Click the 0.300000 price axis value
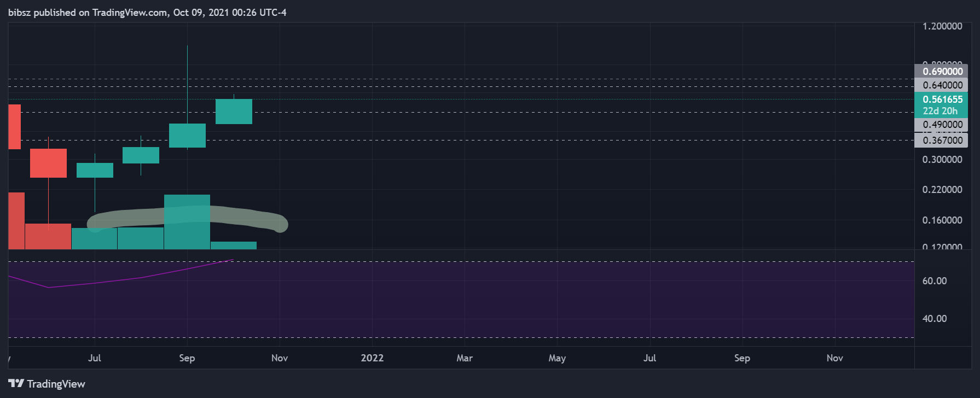Viewport: 980px width, 398px height. coord(942,160)
